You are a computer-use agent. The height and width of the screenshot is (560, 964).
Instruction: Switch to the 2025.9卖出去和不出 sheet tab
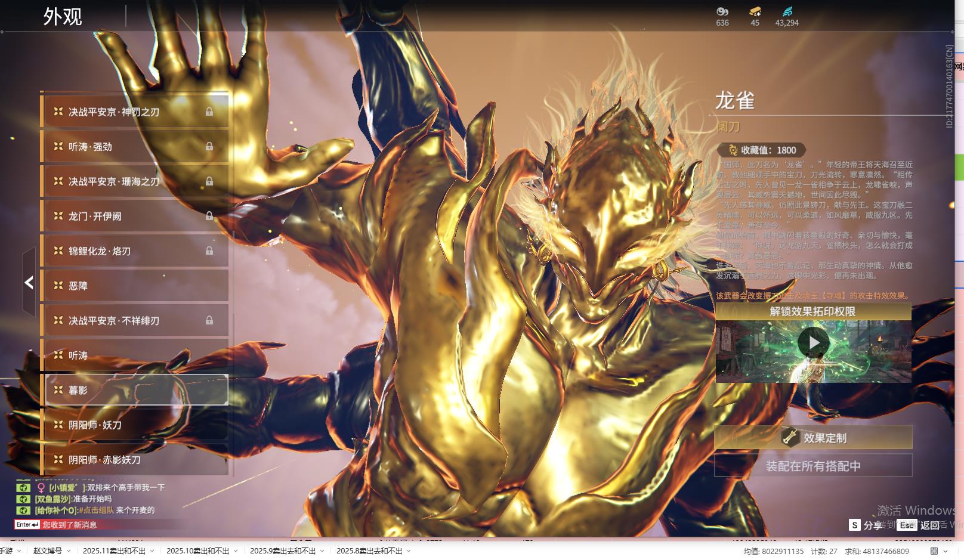(x=283, y=551)
